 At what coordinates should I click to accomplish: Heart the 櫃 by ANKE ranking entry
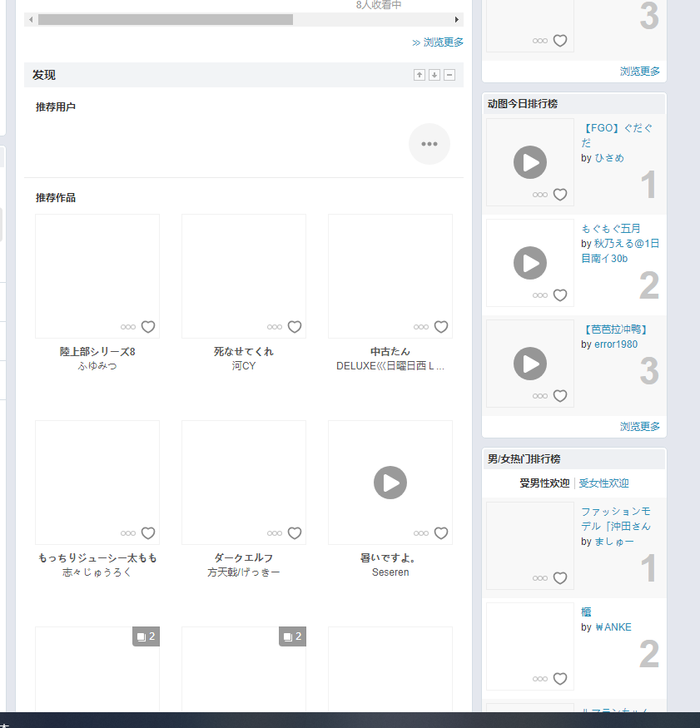pos(560,679)
